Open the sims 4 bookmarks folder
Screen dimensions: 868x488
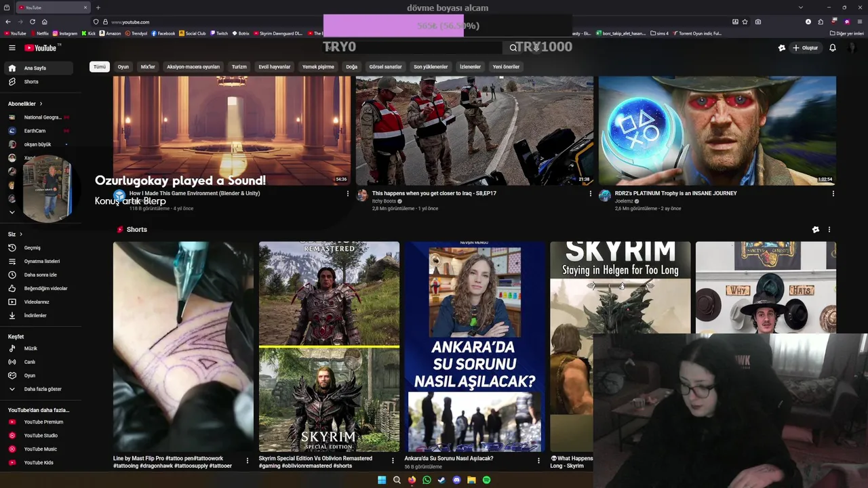(659, 33)
